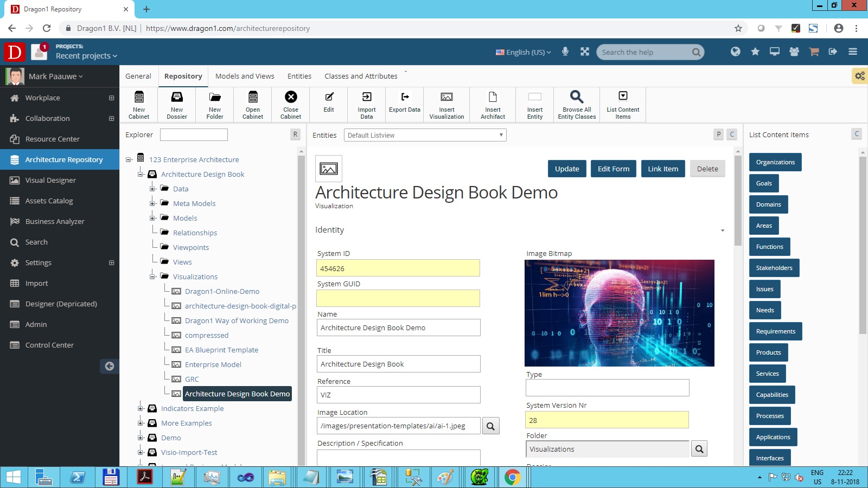Click the globe icon in header

point(736,52)
